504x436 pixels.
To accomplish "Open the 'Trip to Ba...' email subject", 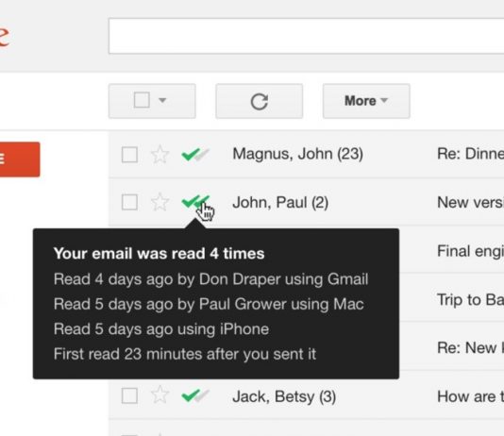I will tap(470, 300).
